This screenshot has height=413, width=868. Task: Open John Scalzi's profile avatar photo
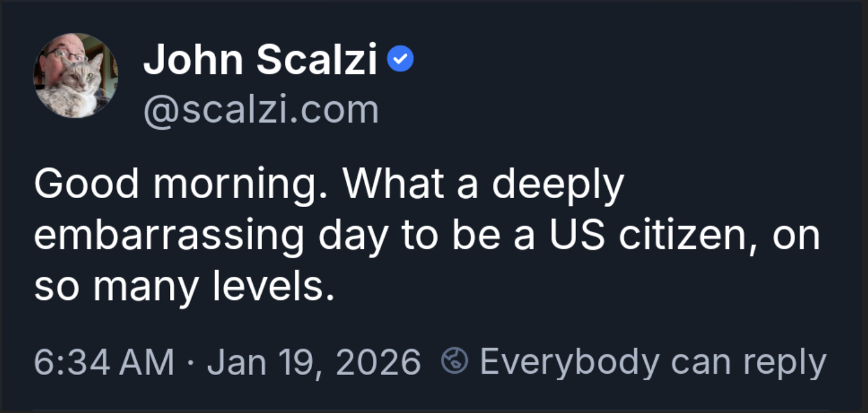[76, 76]
